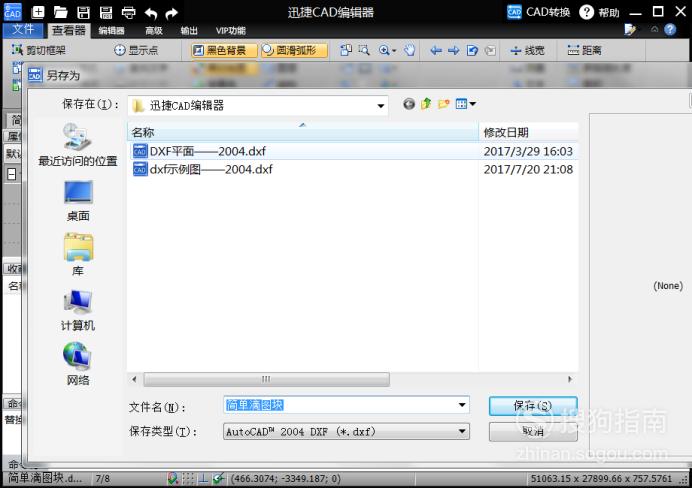Go to 库 libraries location
Screen dimensions: 692x488
coord(78,255)
